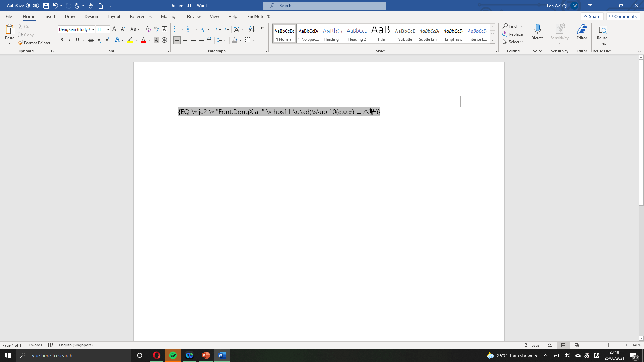Click the Increase Indent icon
The height and width of the screenshot is (362, 644).
coord(226,29)
